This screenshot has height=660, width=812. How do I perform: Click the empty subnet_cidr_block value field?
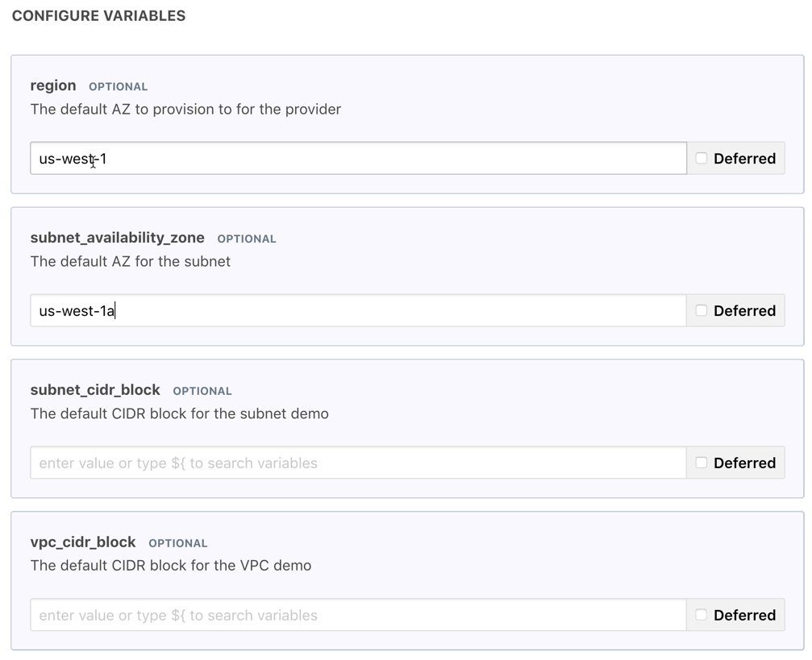[x=358, y=463]
